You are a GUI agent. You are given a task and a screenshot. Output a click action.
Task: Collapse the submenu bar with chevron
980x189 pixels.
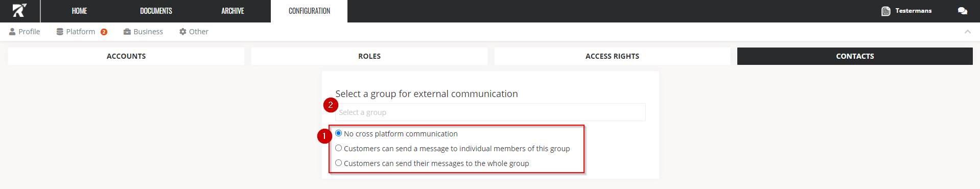(x=967, y=32)
